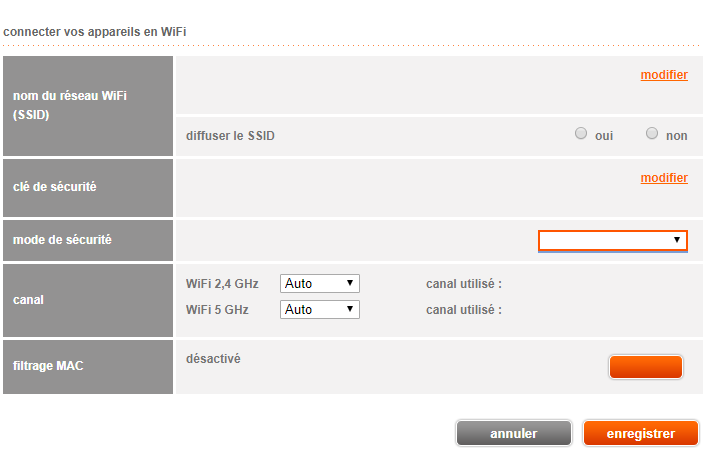Click the WiFi 5 GHz label
The image size is (711, 456).
pyautogui.click(x=217, y=310)
